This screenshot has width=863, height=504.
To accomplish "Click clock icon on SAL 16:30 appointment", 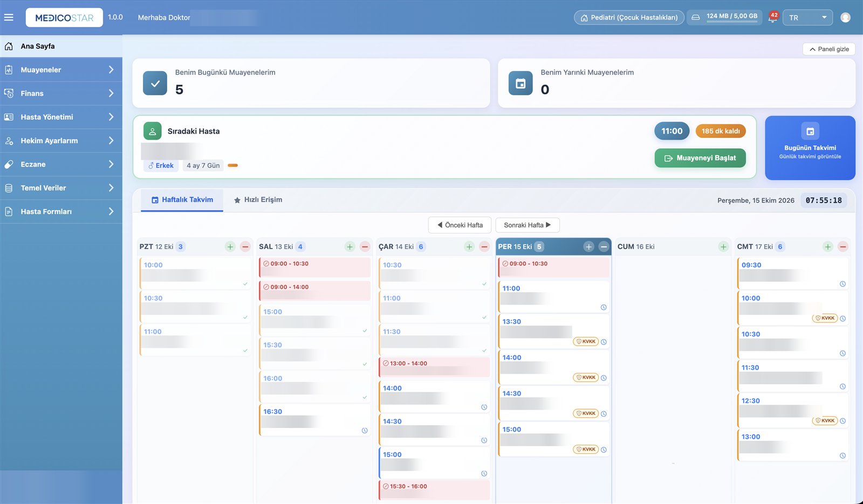I will coord(365,431).
